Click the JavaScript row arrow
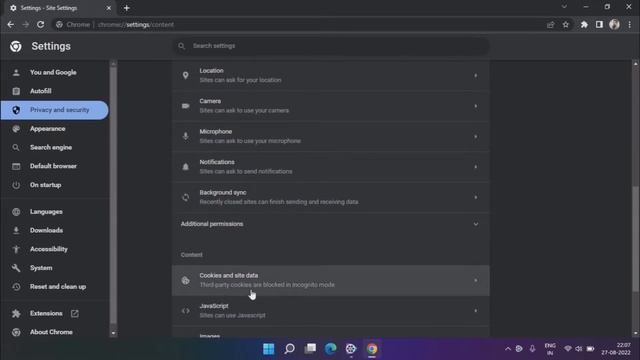The height and width of the screenshot is (360, 640). [x=476, y=311]
